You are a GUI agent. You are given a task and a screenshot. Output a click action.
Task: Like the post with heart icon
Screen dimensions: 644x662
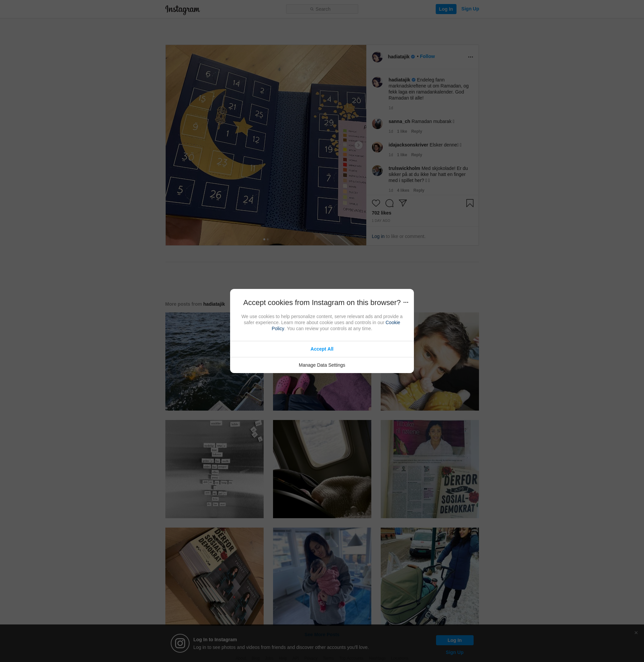[376, 203]
